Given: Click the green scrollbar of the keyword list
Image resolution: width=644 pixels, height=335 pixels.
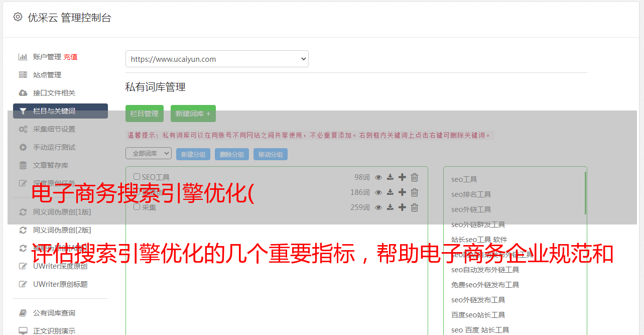Looking at the screenshot, I should point(585,193).
